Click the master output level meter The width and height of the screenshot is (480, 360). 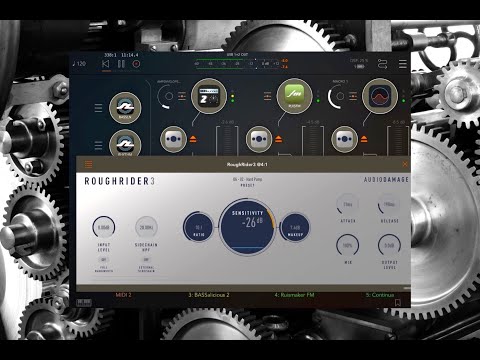(x=237, y=64)
